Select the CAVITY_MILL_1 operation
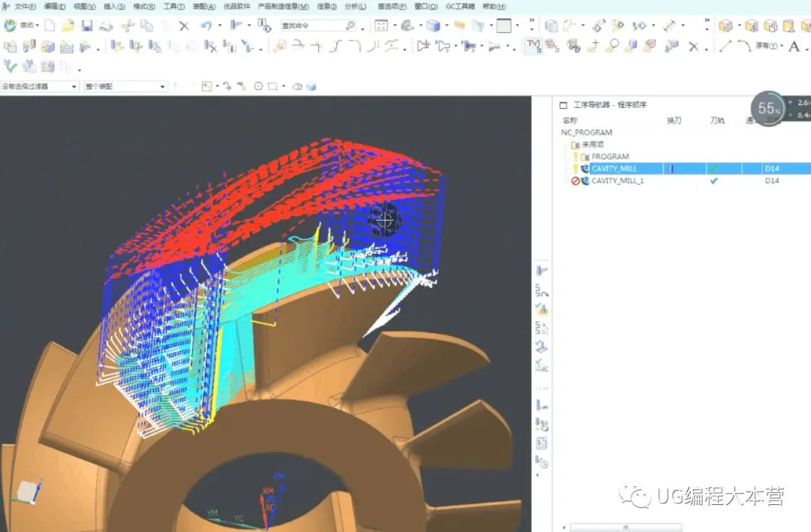 click(617, 181)
